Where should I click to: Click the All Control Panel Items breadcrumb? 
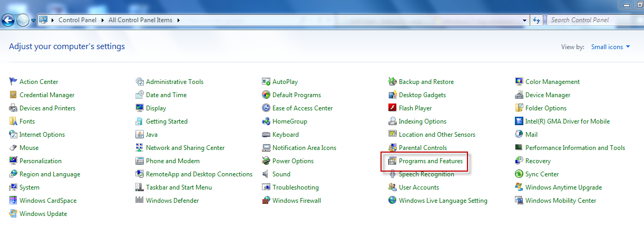[x=141, y=20]
